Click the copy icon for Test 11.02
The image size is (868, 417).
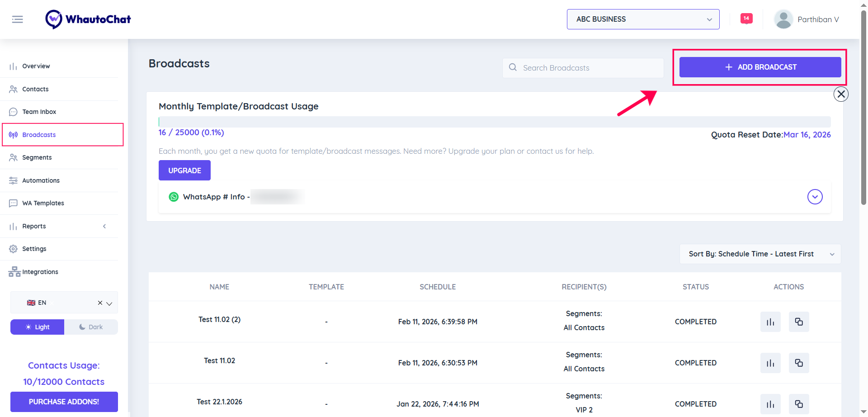[x=798, y=363]
